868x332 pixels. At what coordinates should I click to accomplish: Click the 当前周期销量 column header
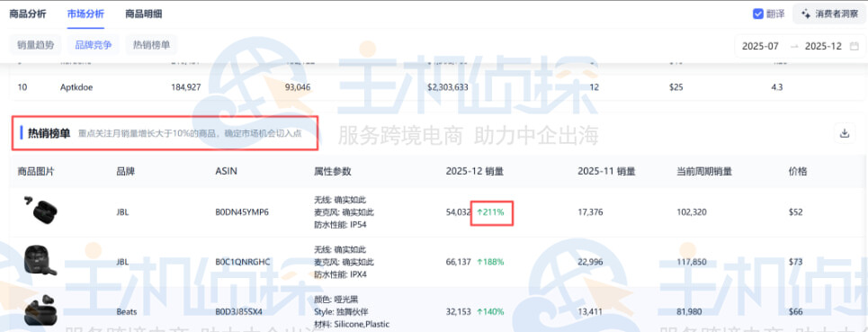tap(704, 172)
